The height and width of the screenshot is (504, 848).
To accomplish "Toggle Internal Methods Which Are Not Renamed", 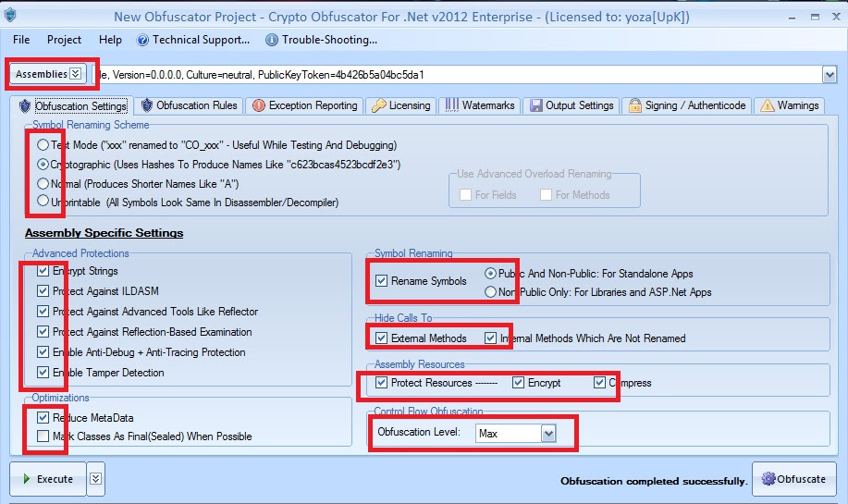I will pos(490,338).
